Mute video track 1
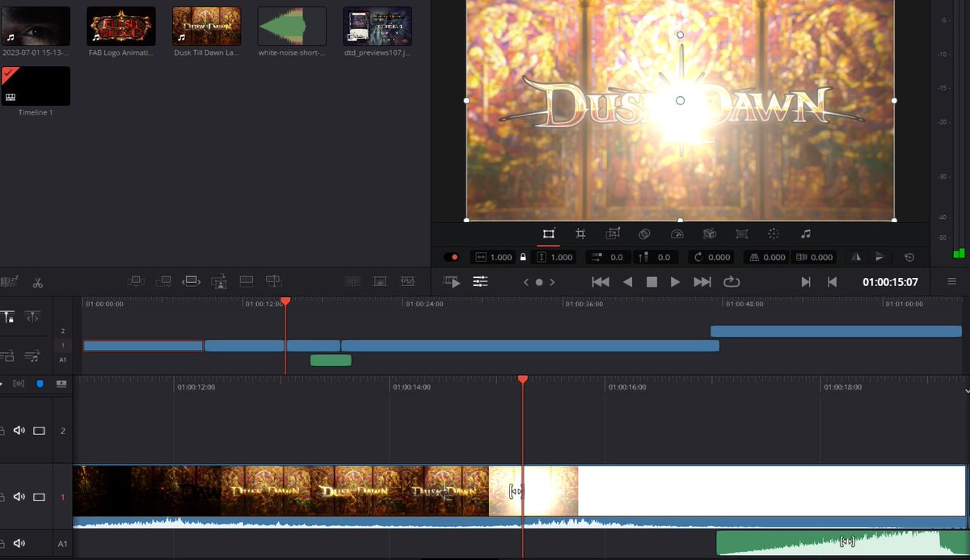 [19, 496]
